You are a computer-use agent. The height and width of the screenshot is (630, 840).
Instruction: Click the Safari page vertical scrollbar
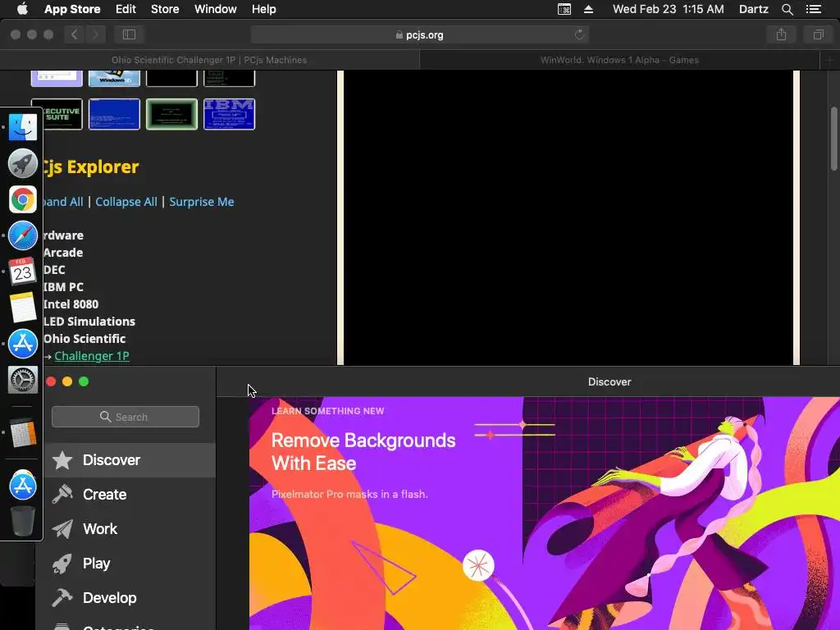(833, 139)
